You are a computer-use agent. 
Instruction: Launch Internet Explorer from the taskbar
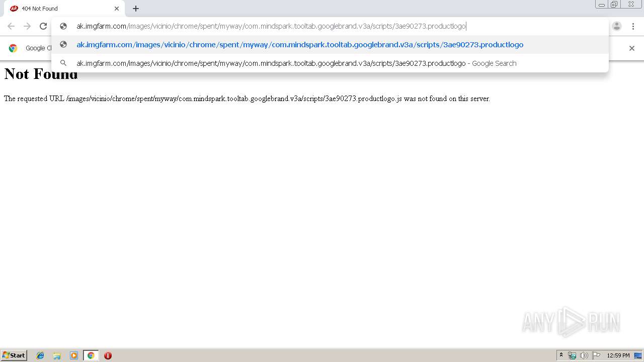(40, 355)
